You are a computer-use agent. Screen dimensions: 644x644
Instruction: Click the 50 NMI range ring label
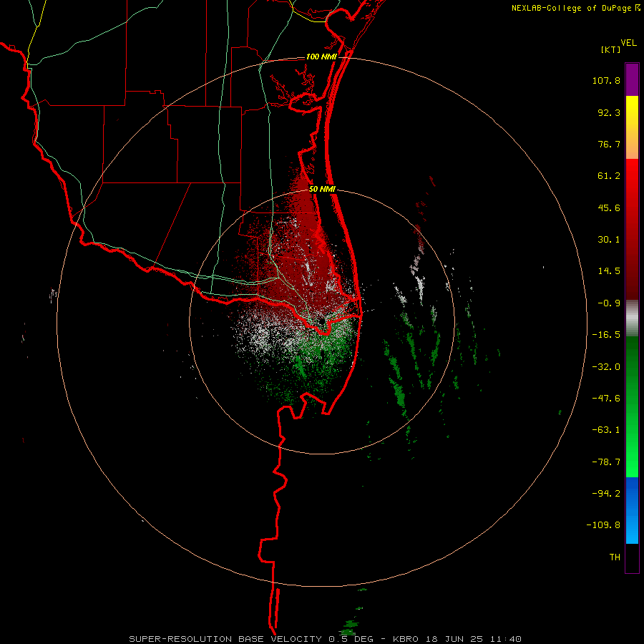pos(323,190)
